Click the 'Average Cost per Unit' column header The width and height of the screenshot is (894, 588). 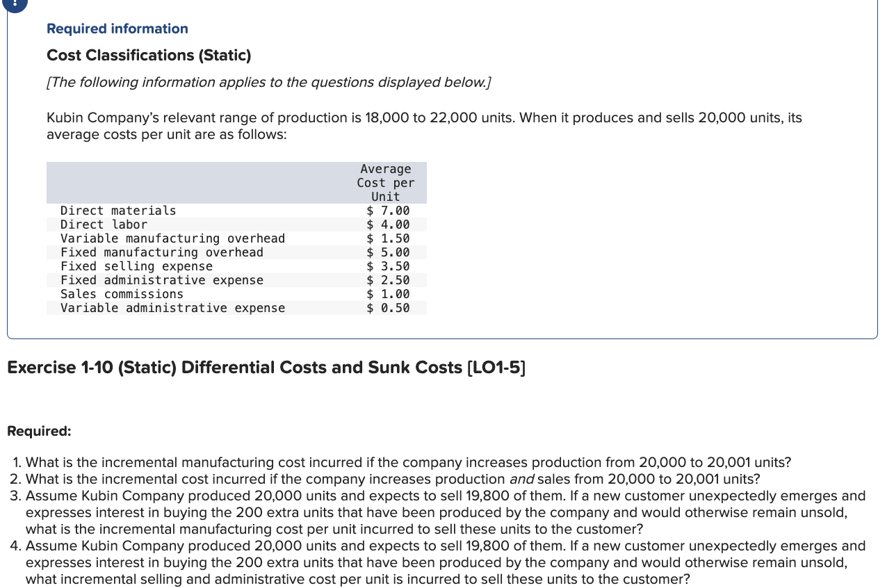click(x=386, y=183)
